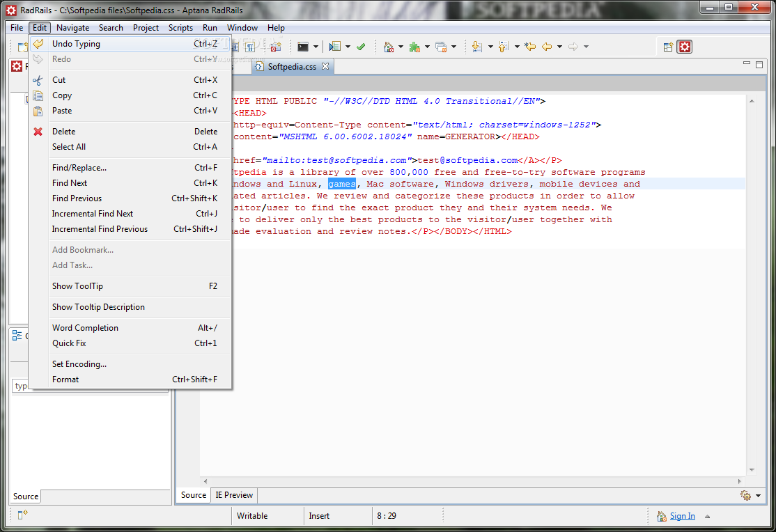Choose Show Tooltip Description entry
Image resolution: width=776 pixels, height=532 pixels.
[x=131, y=307]
